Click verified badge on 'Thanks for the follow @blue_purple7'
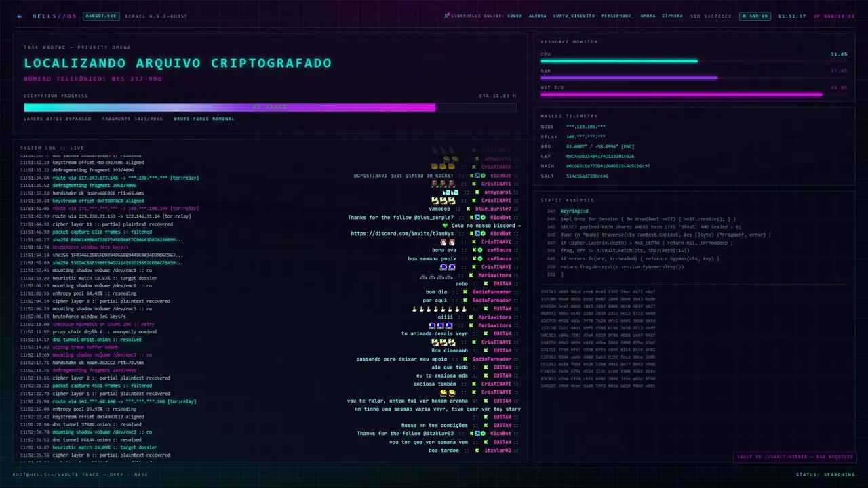The width and height of the screenshot is (868, 488). click(483, 217)
